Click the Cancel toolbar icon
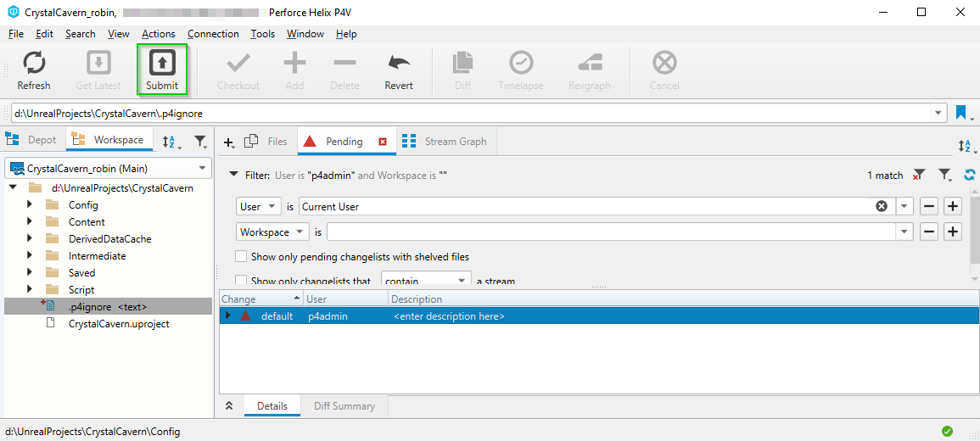 (x=664, y=70)
